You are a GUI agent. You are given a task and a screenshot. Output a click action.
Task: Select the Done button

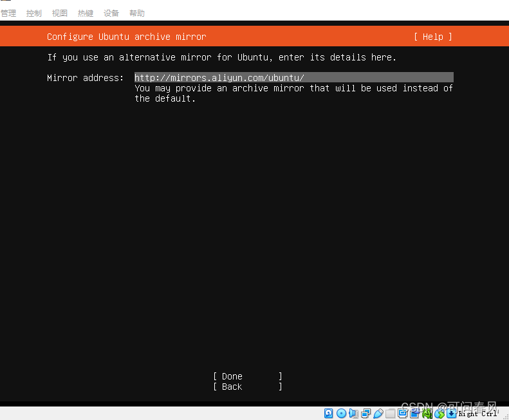248,376
